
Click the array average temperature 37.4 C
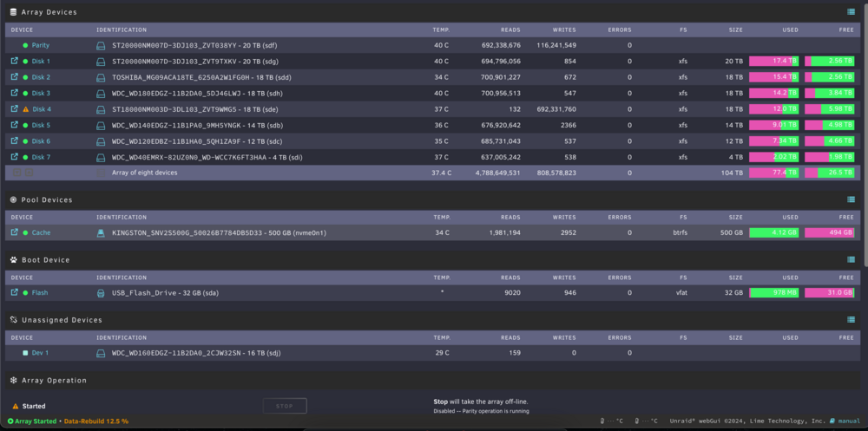click(x=441, y=173)
